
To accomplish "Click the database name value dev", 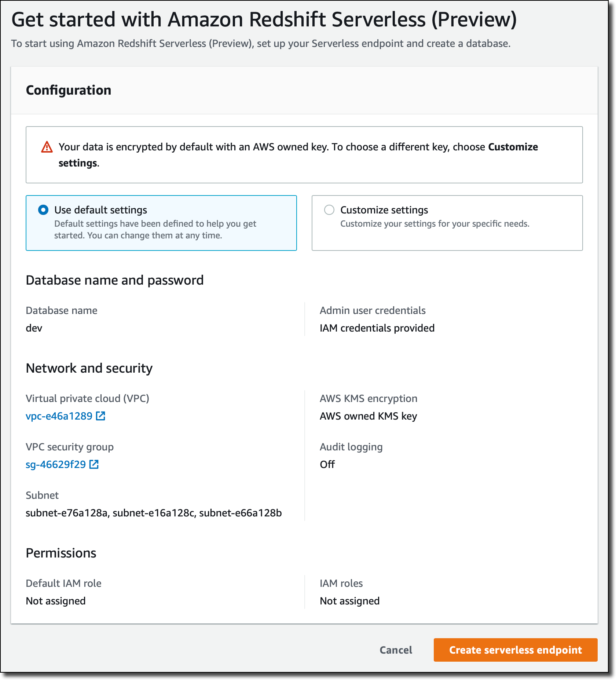I will [34, 328].
